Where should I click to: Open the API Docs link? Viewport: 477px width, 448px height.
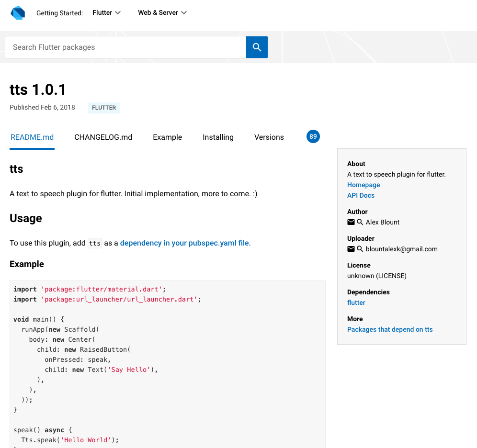click(x=361, y=195)
